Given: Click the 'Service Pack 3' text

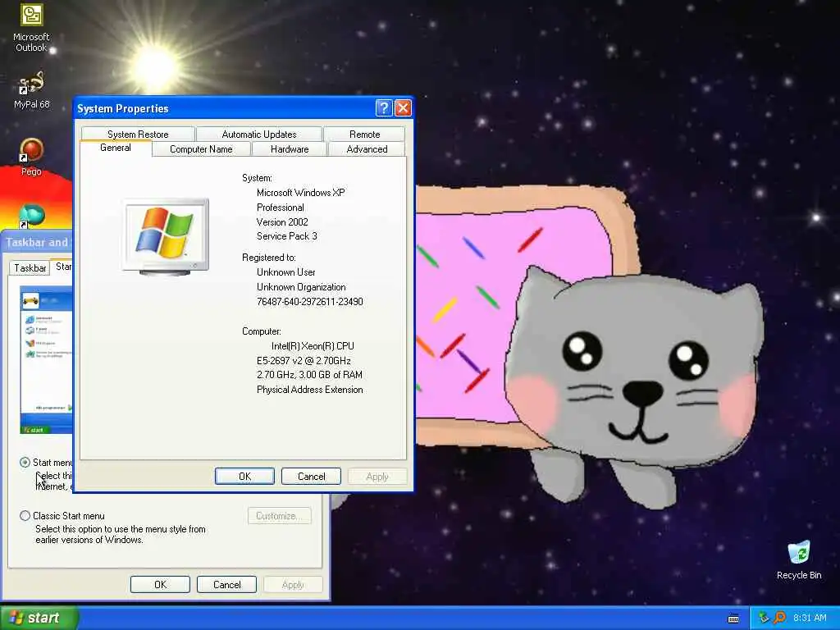Looking at the screenshot, I should [x=286, y=235].
